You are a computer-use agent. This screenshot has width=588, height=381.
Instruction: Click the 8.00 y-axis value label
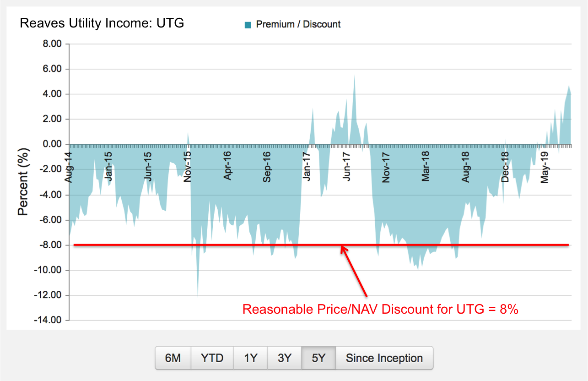(x=51, y=44)
